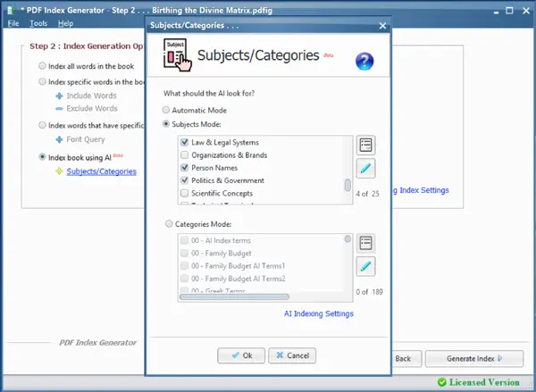Screen dimensions: 536x392
Task: Open the File menu
Action: click(13, 23)
